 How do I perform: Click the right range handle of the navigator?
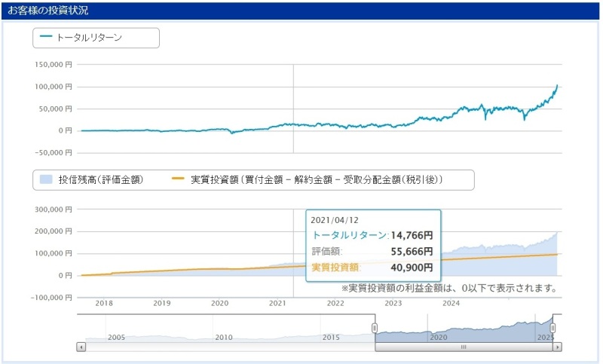552,328
